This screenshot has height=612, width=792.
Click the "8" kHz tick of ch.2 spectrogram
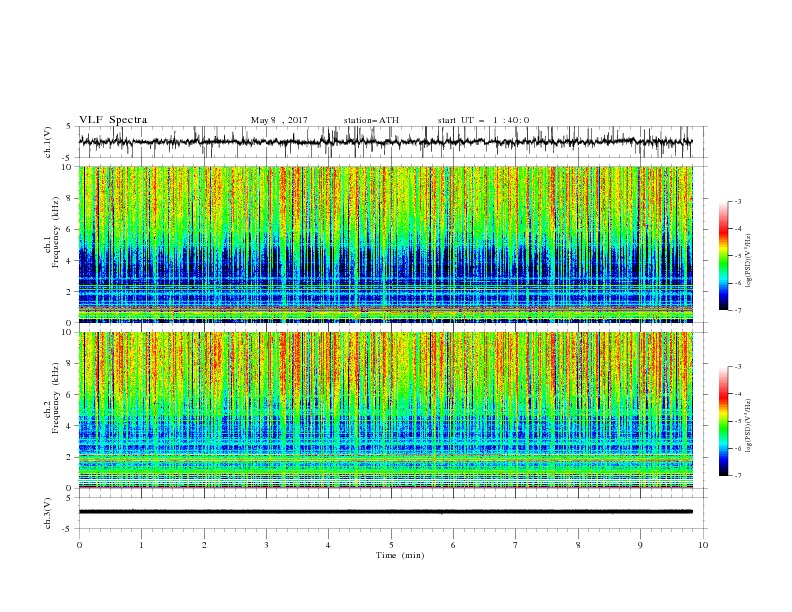[x=70, y=364]
